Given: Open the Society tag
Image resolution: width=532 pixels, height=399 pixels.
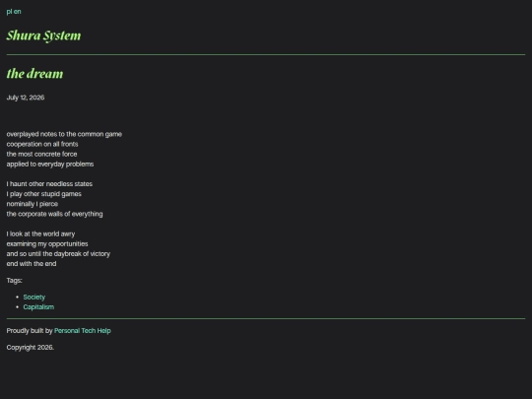Looking at the screenshot, I should pos(33,298).
